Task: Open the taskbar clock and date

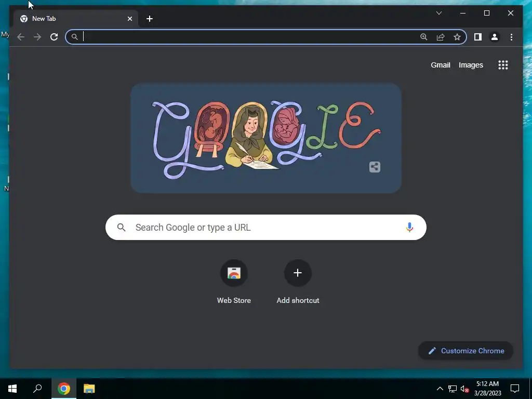Action: (487, 389)
